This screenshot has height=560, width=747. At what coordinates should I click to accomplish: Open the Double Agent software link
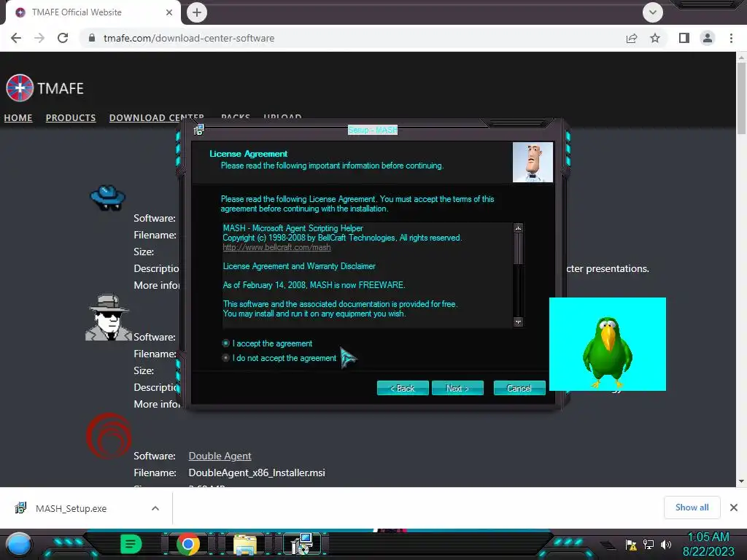[220, 456]
